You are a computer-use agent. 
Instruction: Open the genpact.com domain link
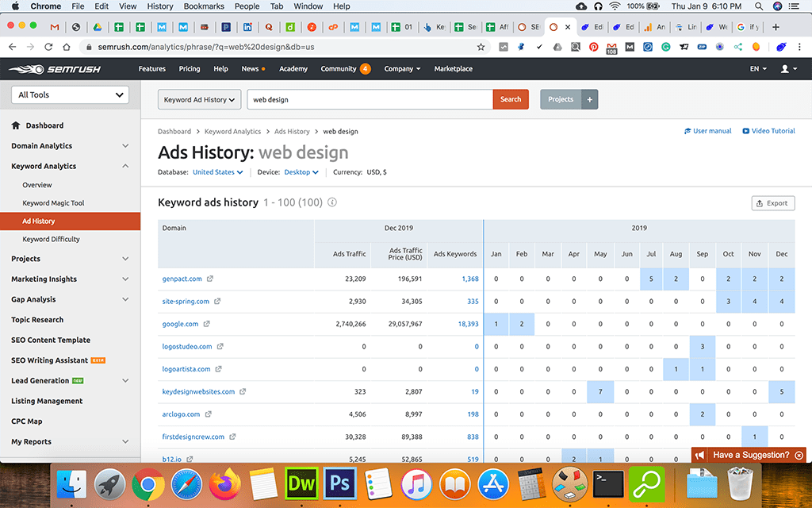[182, 279]
